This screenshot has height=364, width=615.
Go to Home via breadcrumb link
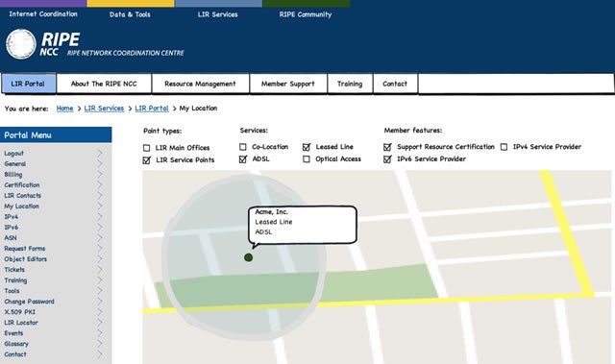pyautogui.click(x=64, y=109)
